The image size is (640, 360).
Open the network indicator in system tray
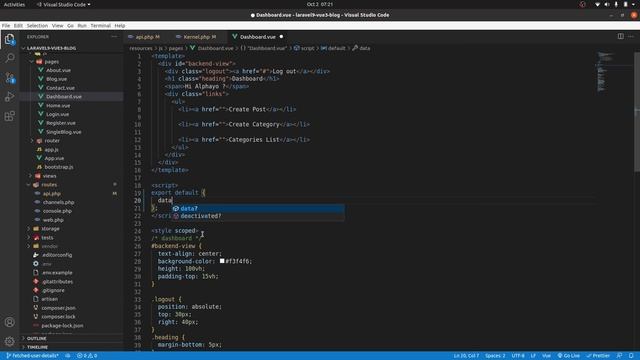tap(597, 4)
